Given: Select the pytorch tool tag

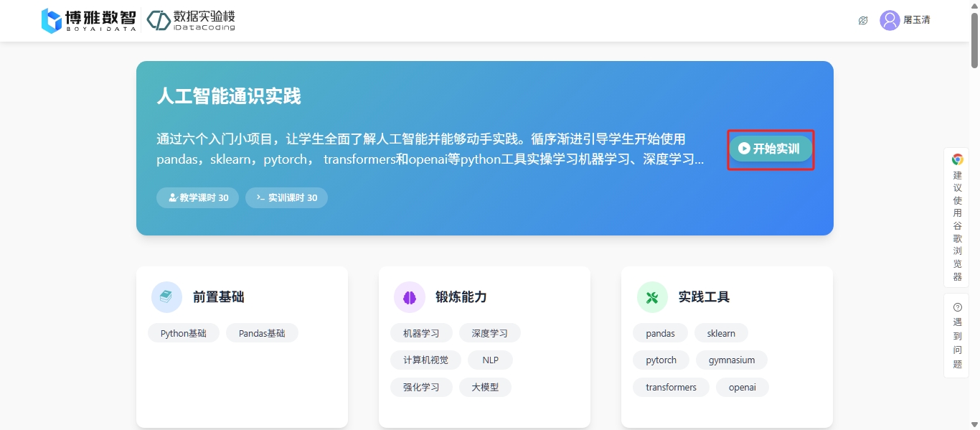Looking at the screenshot, I should click(661, 360).
